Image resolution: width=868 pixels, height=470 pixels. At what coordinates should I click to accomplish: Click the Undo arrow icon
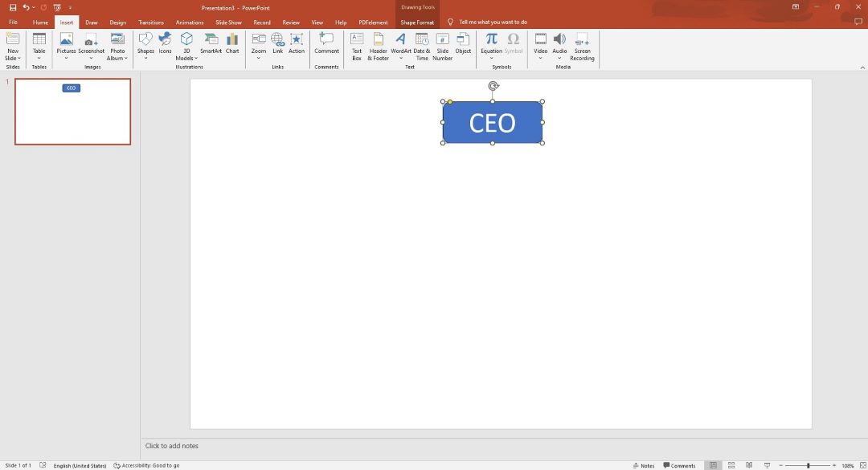pyautogui.click(x=26, y=8)
